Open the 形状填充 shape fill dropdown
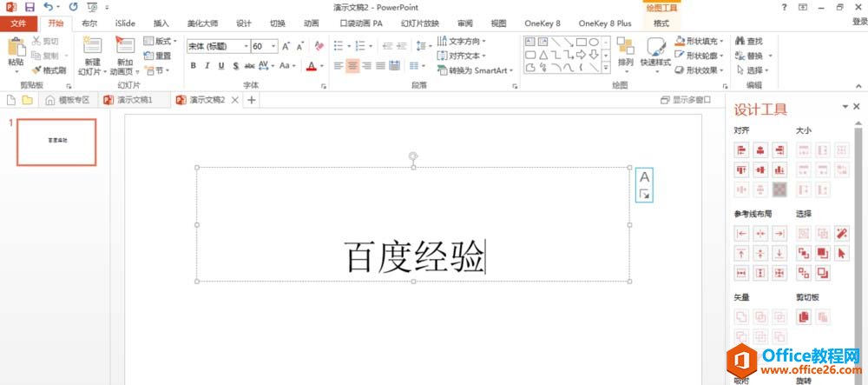The width and height of the screenshot is (868, 385). (699, 41)
